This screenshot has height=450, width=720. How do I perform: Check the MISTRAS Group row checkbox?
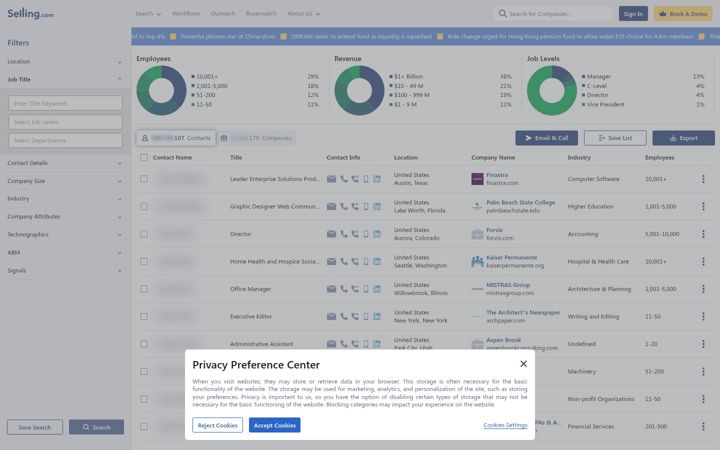point(144,289)
